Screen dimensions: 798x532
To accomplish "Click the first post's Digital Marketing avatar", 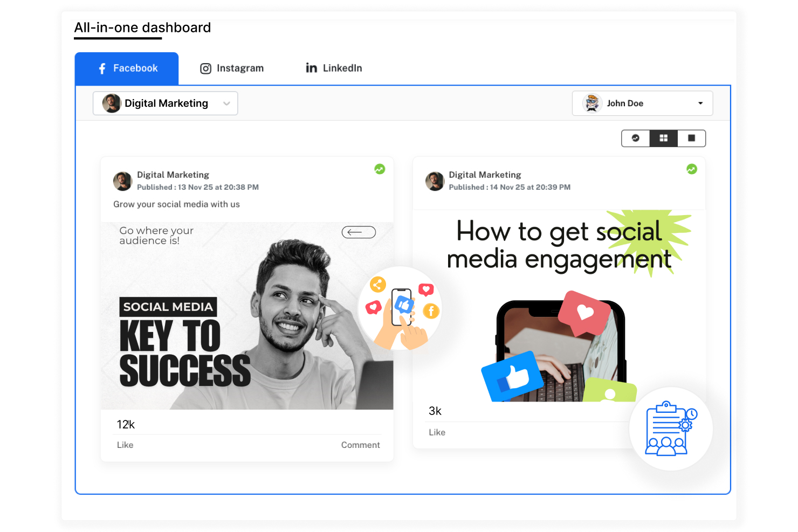I will 123,181.
